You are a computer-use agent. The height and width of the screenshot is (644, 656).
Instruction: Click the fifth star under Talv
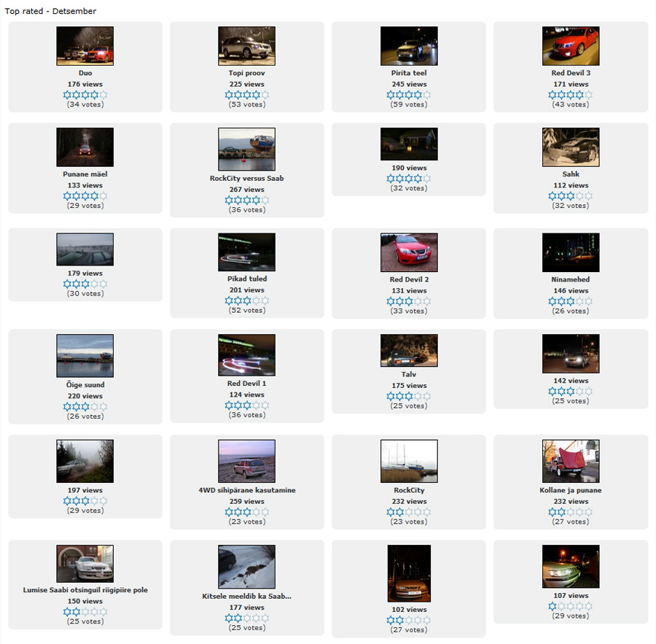tap(426, 396)
